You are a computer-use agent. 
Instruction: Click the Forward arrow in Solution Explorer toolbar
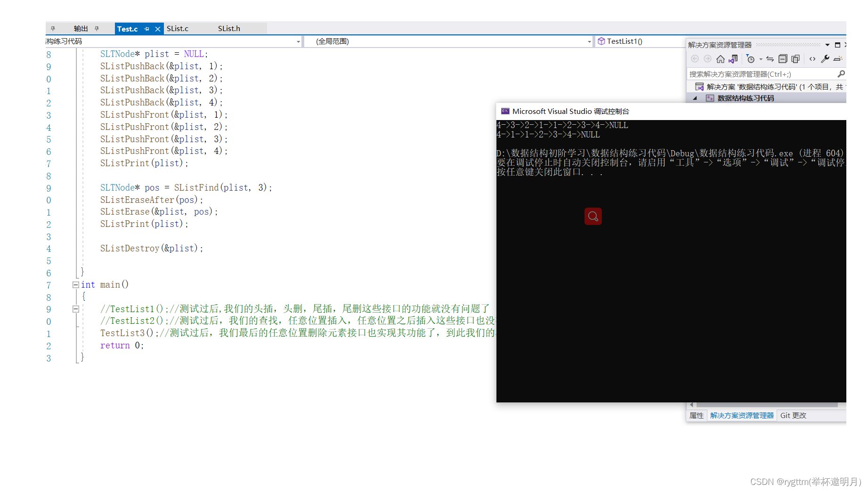point(707,59)
